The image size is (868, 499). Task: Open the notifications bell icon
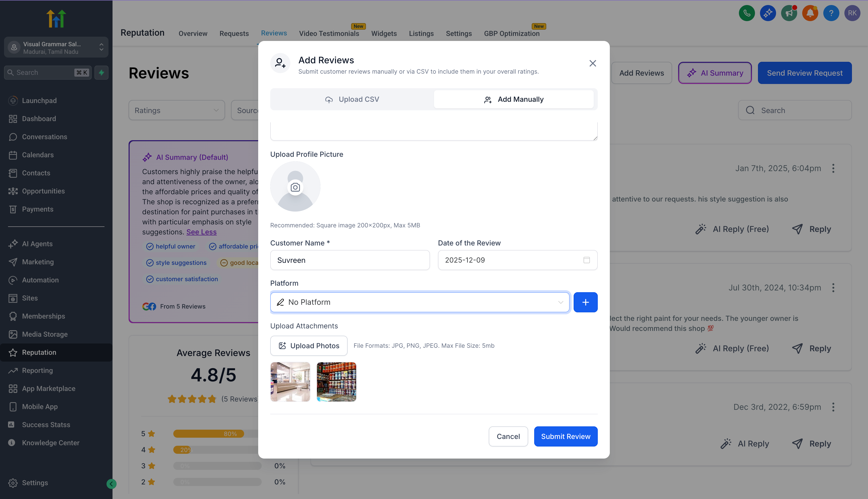(810, 13)
